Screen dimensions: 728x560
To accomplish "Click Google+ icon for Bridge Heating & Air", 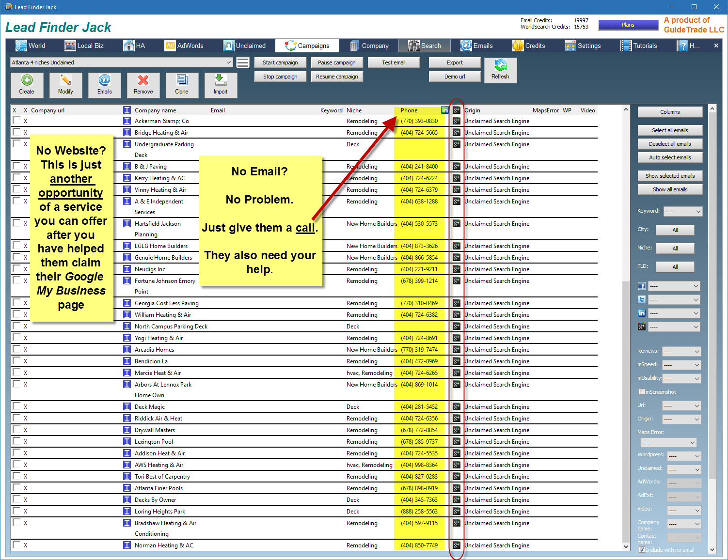I will 457,132.
